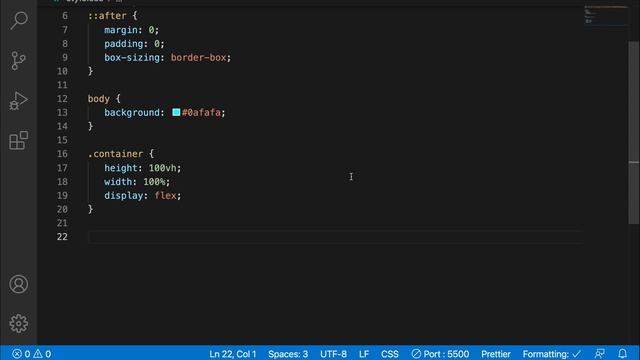640x360 pixels.
Task: Select the UTF-8 encoding entry
Action: click(333, 354)
